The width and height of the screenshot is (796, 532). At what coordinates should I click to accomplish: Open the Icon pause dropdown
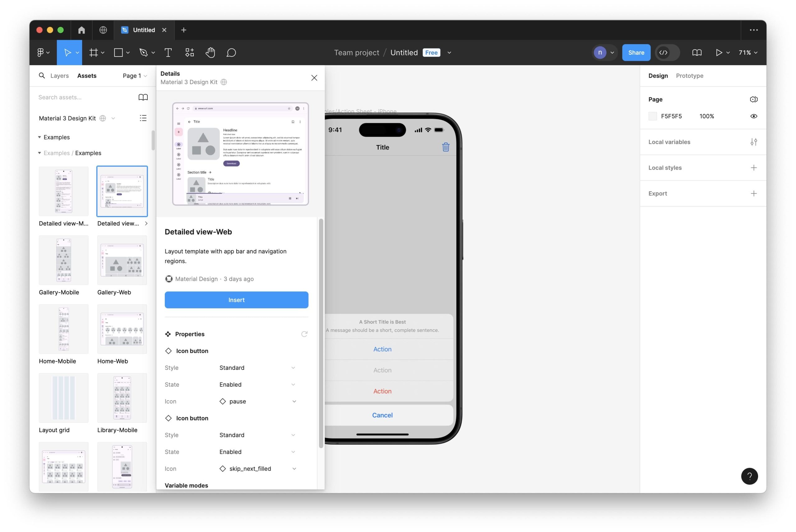(294, 401)
